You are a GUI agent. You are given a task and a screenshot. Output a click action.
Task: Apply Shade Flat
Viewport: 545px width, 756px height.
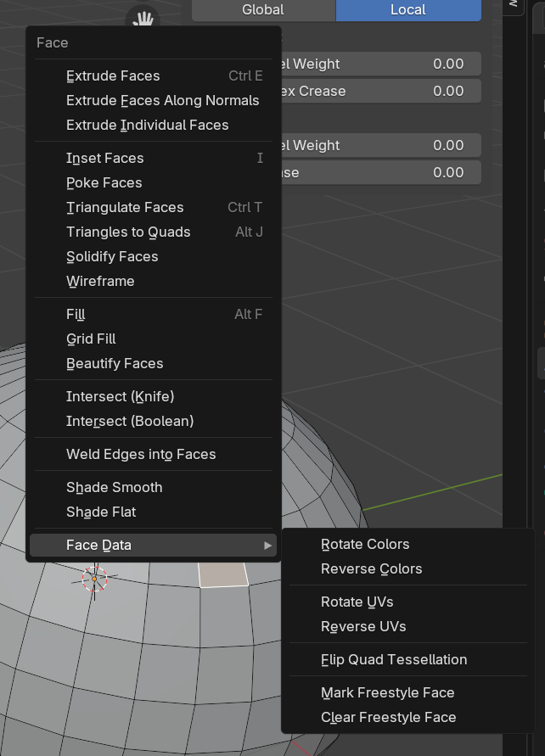coord(154,512)
